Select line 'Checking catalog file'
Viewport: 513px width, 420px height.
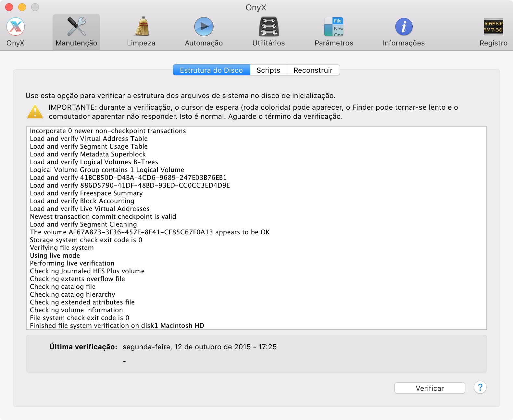pos(63,287)
